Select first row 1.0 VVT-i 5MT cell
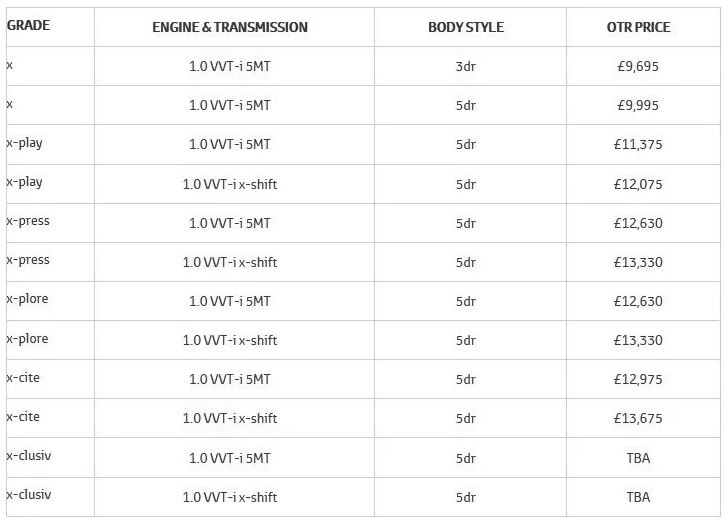 [x=230, y=66]
